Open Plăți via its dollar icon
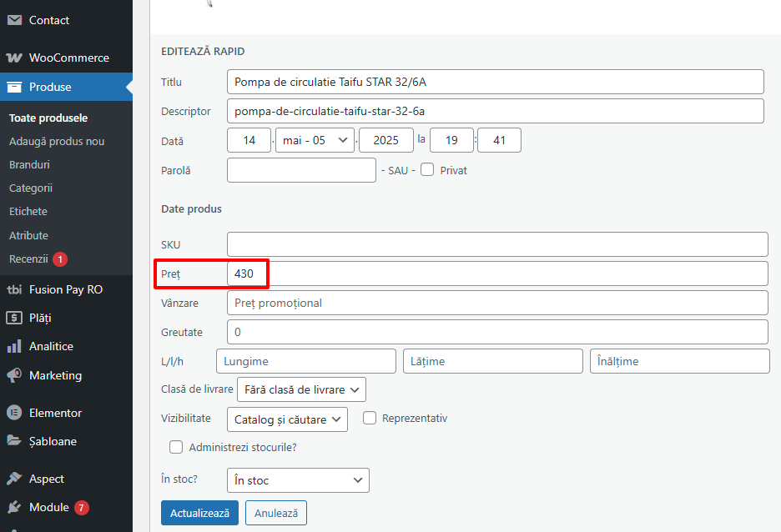This screenshot has width=781, height=532. (x=14, y=318)
